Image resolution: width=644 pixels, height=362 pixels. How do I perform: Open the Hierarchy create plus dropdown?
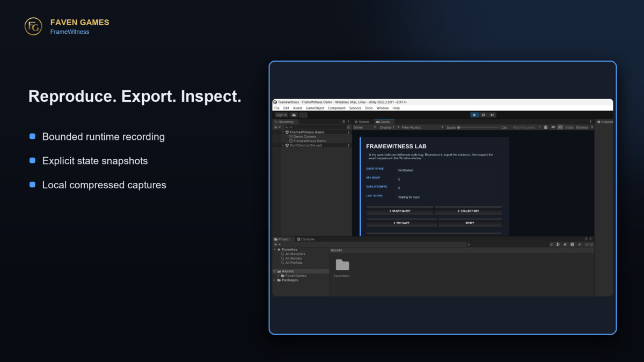(277, 127)
